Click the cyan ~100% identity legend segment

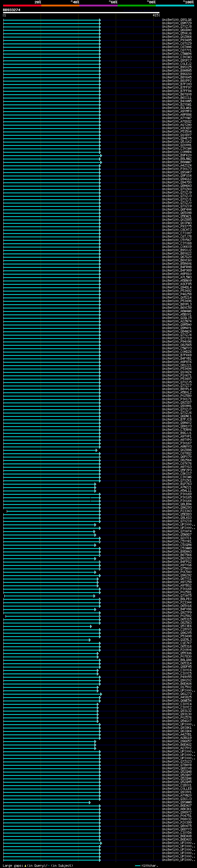[x=175, y=6]
